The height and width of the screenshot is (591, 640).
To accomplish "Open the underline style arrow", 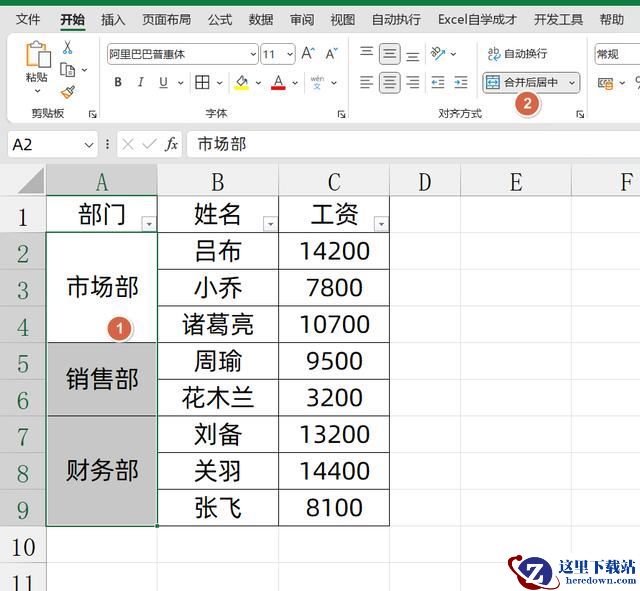I will tap(180, 83).
